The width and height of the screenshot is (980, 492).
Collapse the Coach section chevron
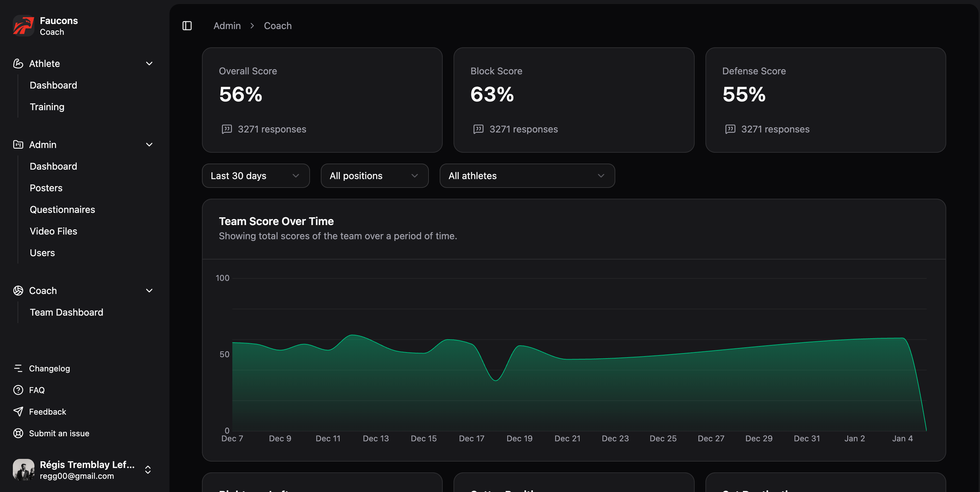tap(149, 291)
